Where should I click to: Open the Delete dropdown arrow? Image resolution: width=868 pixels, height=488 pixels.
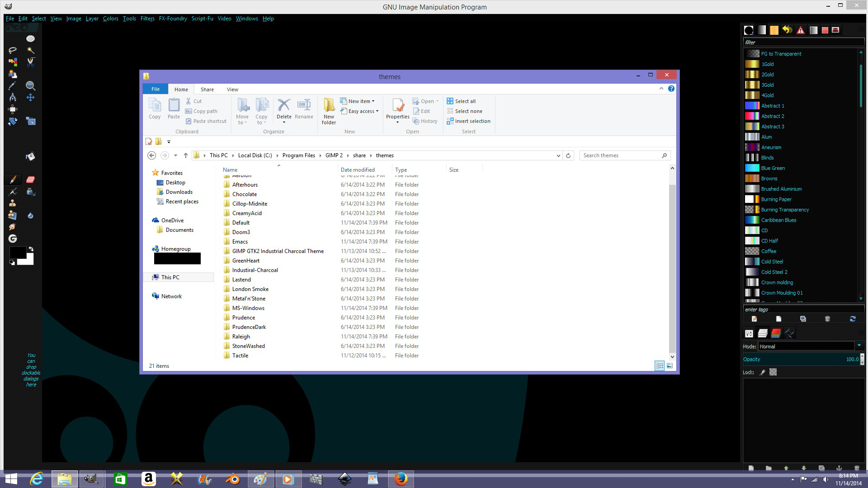284,122
